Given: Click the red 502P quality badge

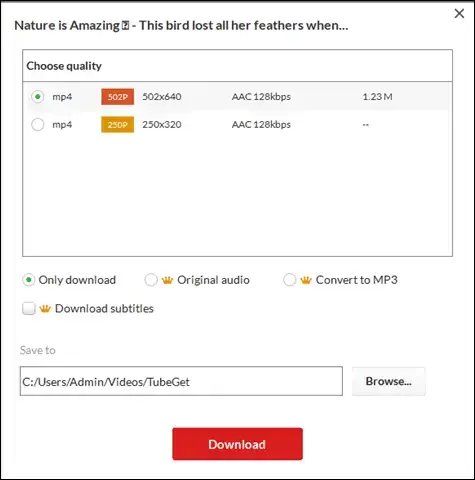Looking at the screenshot, I should 118,97.
